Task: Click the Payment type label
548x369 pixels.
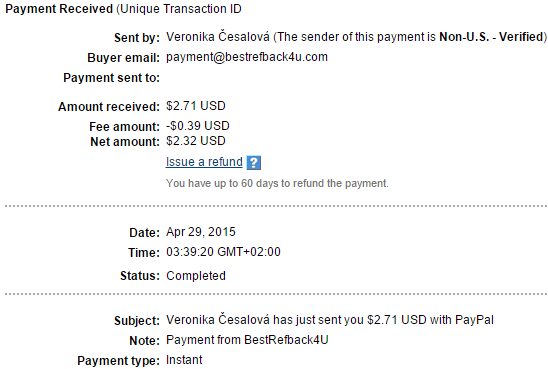Action: click(x=118, y=361)
